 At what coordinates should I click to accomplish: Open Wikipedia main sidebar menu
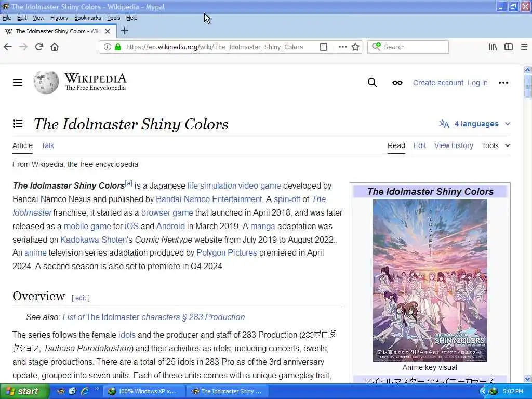[18, 83]
